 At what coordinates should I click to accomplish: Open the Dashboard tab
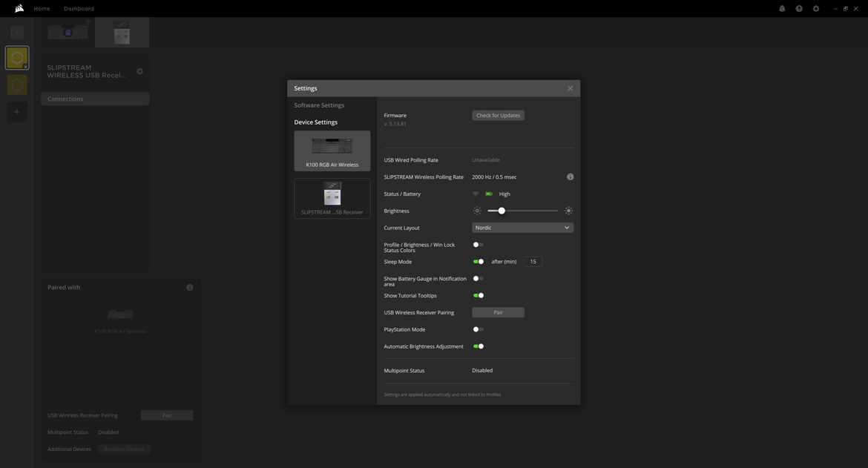(x=79, y=9)
